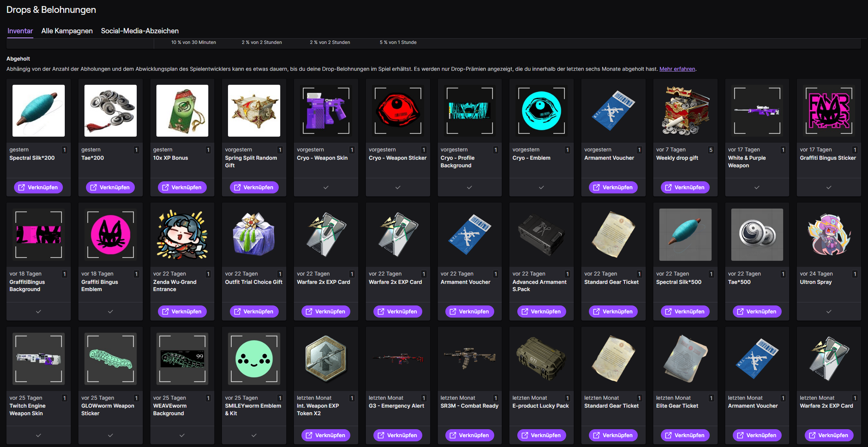Image resolution: width=868 pixels, height=447 pixels.
Task: Click the Tae*500 coin thumbnail
Action: click(757, 235)
